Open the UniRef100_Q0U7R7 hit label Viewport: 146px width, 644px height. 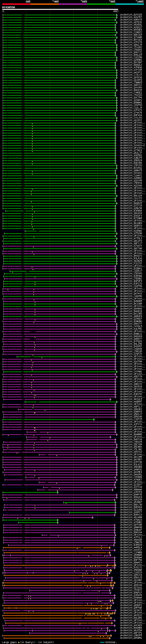[x=131, y=17]
